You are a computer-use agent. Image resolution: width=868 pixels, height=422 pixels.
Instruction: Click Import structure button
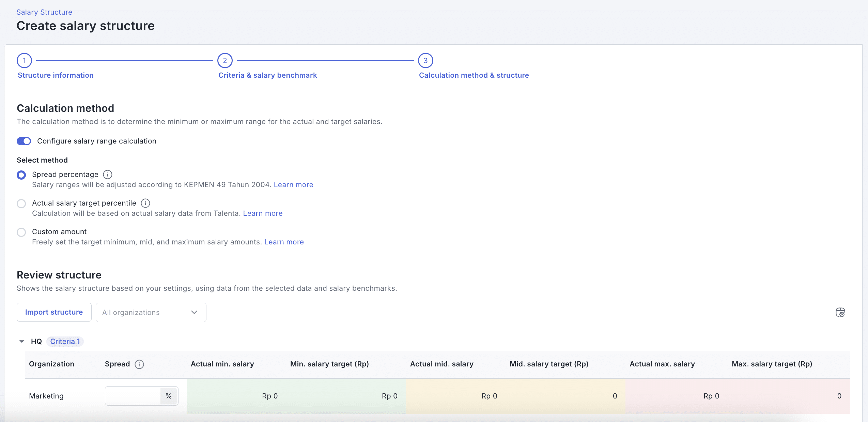coord(54,312)
